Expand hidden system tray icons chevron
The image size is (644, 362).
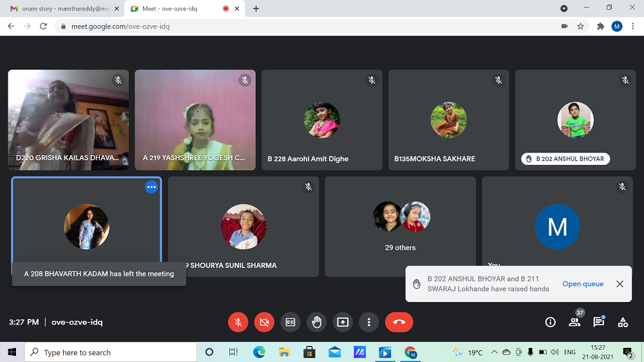(494, 352)
